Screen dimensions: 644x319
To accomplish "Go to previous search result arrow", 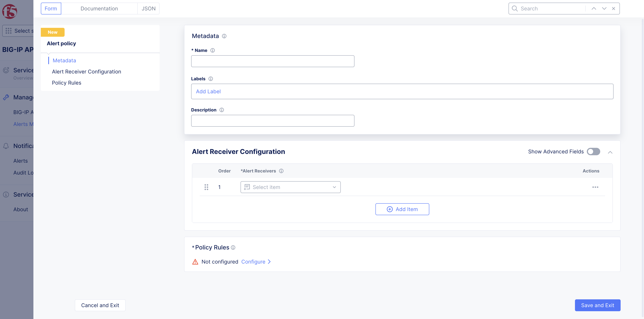I will point(594,9).
